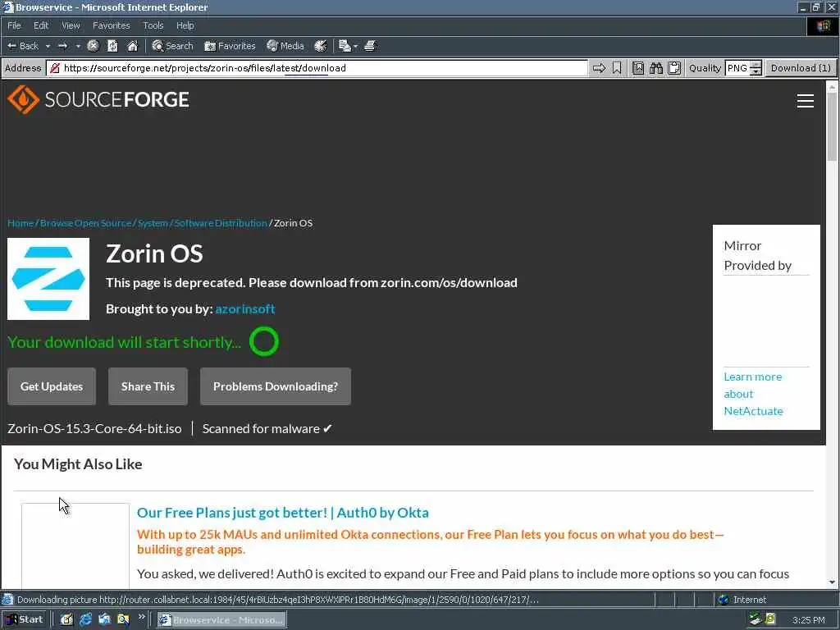Click the Internet zone status bar indicator
The width and height of the screenshot is (840, 630).
point(742,600)
